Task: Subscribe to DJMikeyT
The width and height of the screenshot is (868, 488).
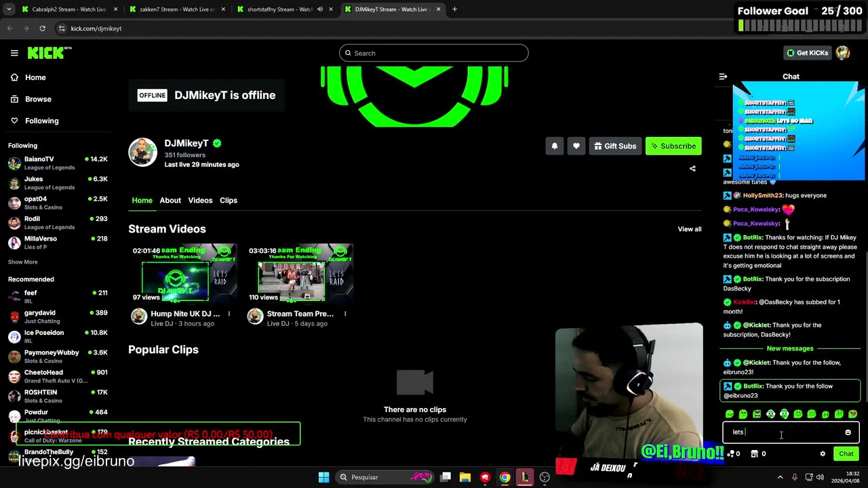Action: click(673, 146)
